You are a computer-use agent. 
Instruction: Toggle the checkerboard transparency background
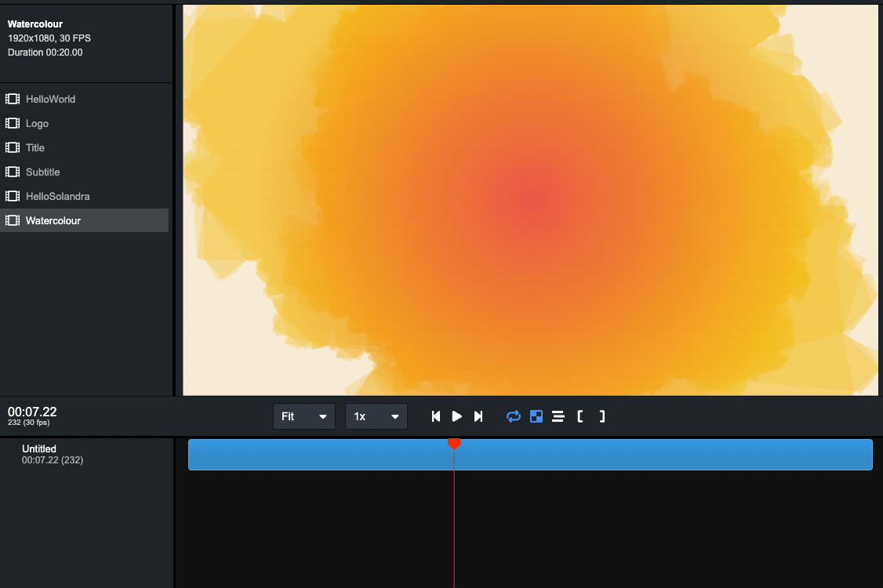pyautogui.click(x=536, y=416)
